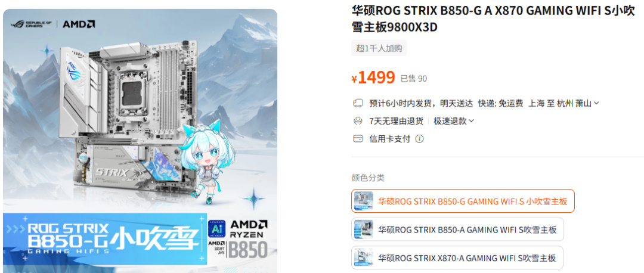The height and width of the screenshot is (273, 644).
Task: Click the credit card payment icon
Action: tap(358, 139)
